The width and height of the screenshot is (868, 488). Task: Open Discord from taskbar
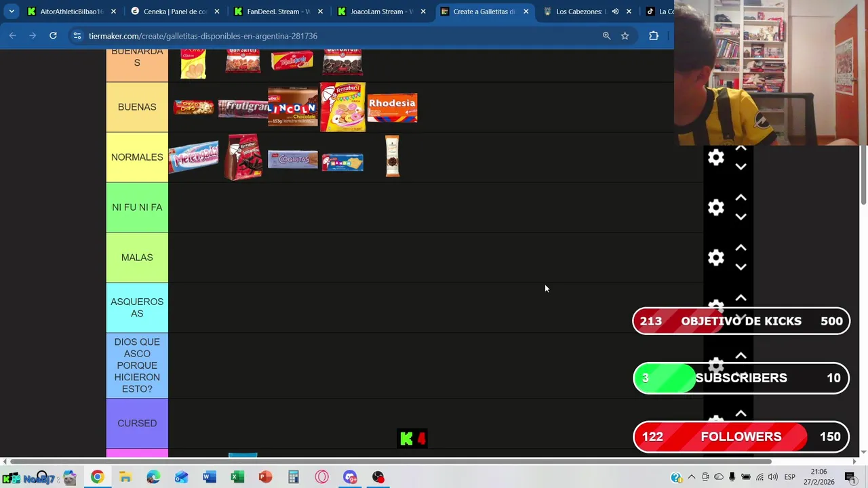pos(350,477)
